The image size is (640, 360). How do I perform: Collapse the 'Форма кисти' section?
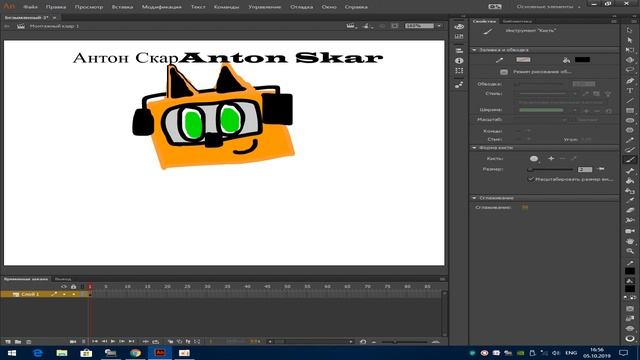[474, 147]
